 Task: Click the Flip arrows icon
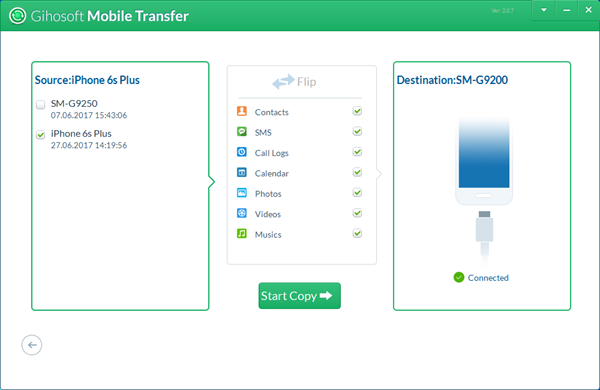point(283,82)
